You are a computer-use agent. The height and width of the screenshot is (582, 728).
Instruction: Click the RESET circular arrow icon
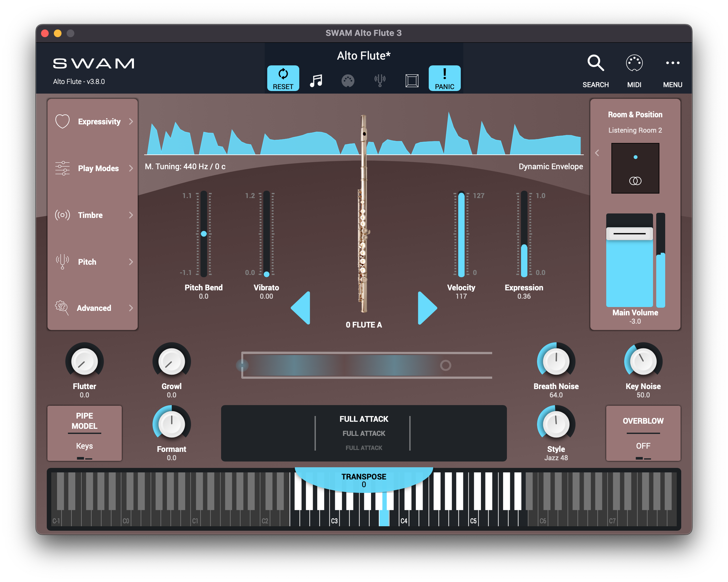click(x=283, y=74)
